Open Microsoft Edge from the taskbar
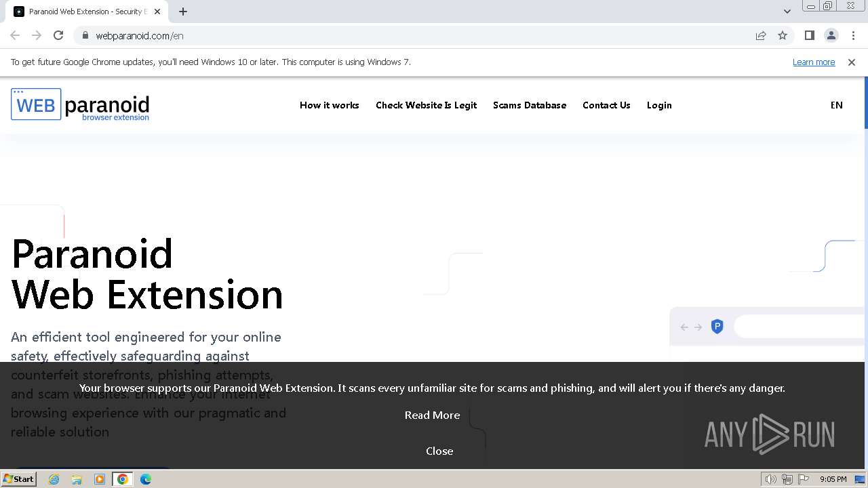868x488 pixels. [x=146, y=479]
